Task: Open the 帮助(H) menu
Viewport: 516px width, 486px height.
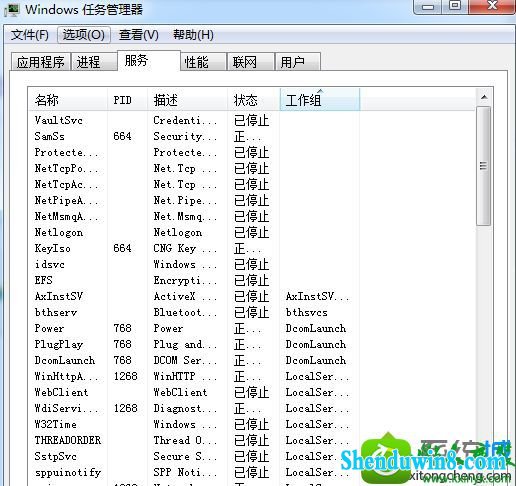Action: tap(193, 35)
